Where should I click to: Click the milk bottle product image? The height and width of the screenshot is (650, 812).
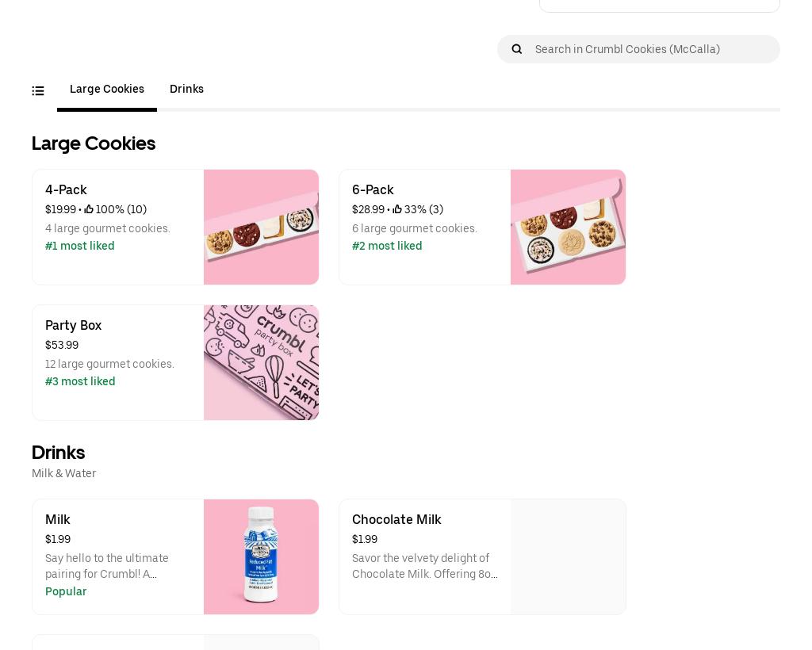tap(261, 556)
